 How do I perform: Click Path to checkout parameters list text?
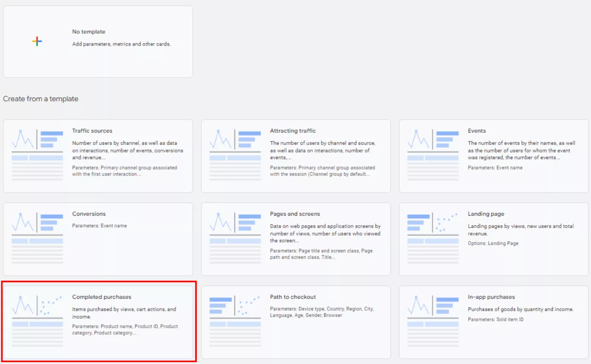click(322, 312)
